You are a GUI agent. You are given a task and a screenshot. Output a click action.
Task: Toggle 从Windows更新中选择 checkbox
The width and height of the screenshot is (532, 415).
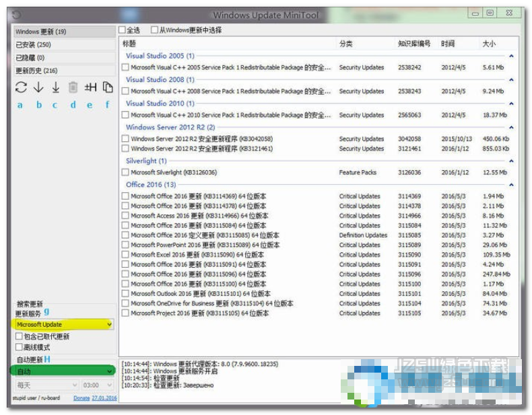[154, 30]
